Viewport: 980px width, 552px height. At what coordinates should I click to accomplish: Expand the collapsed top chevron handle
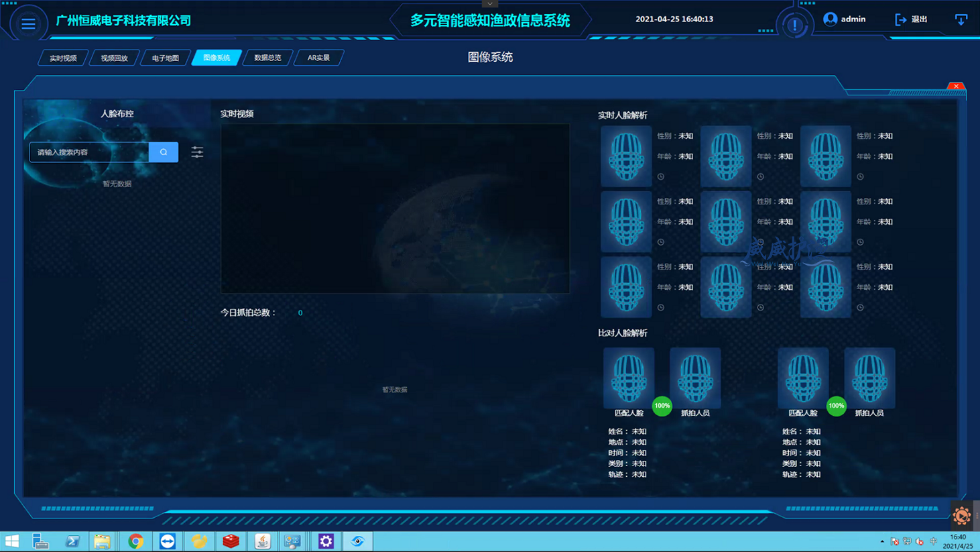click(490, 3)
